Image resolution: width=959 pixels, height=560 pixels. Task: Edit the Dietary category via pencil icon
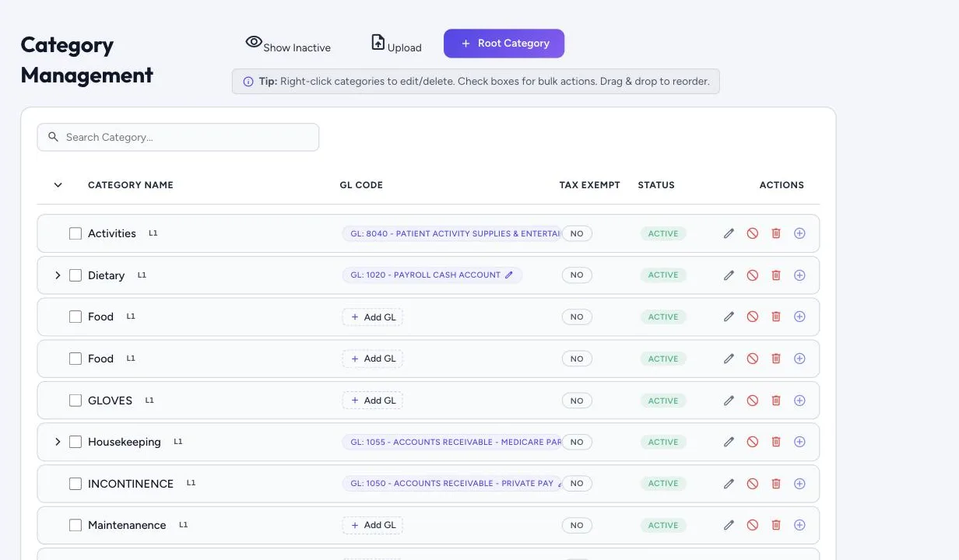[x=729, y=275]
